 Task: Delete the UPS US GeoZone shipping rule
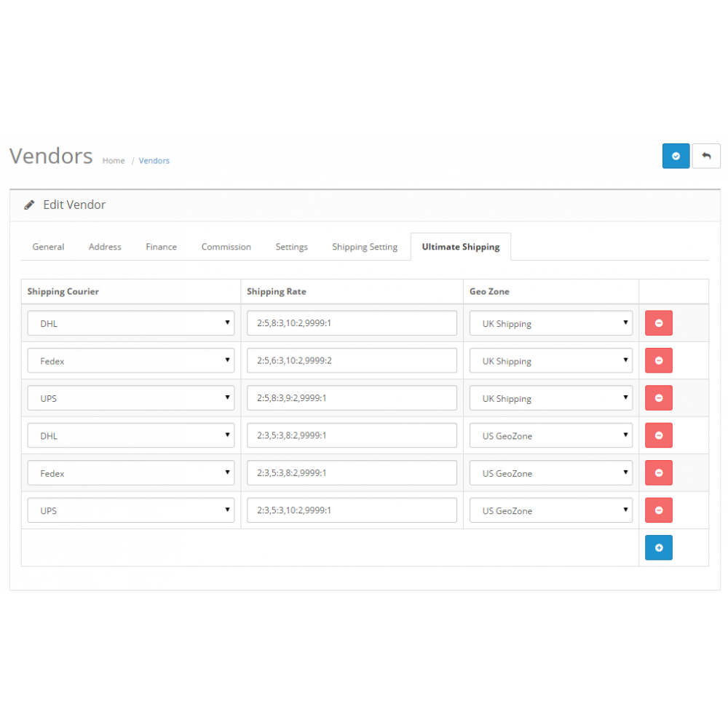[658, 510]
